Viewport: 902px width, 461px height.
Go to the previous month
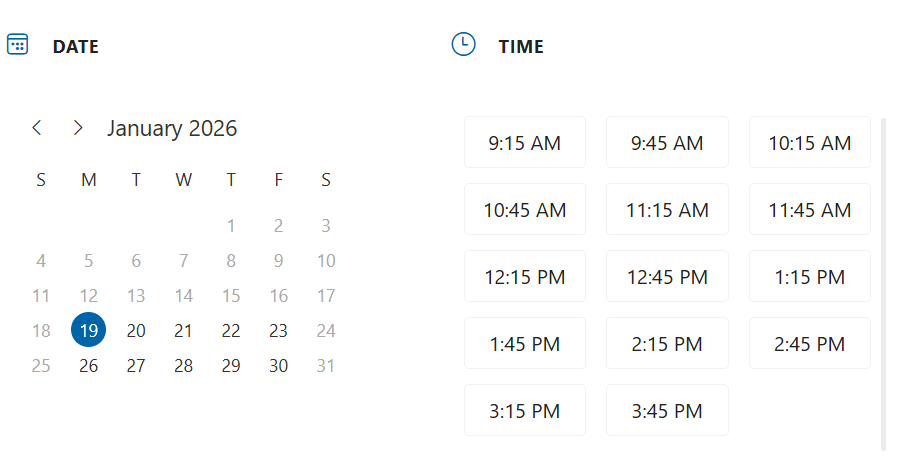[37, 128]
